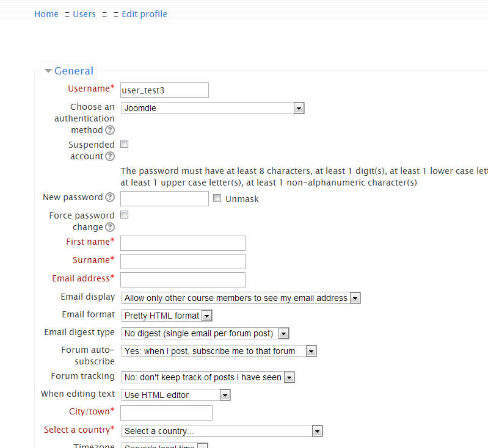Image resolution: width=488 pixels, height=448 pixels.
Task: Check the Force password change box
Action: 124,215
